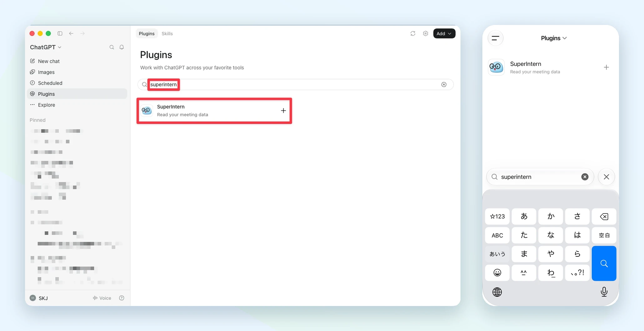
Task: Switch keyboard to ABC layout
Action: (x=497, y=235)
